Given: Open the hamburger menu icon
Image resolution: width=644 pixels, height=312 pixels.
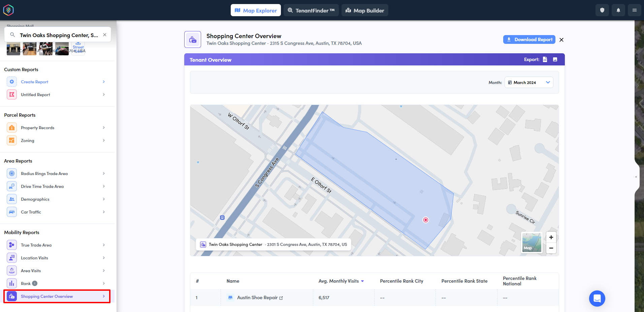Looking at the screenshot, I should [635, 10].
